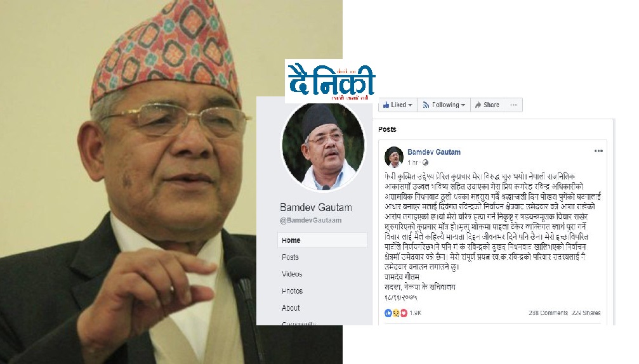Open the round Bamdev Gautam profile picture
The width and height of the screenshot is (639, 364).
323,146
